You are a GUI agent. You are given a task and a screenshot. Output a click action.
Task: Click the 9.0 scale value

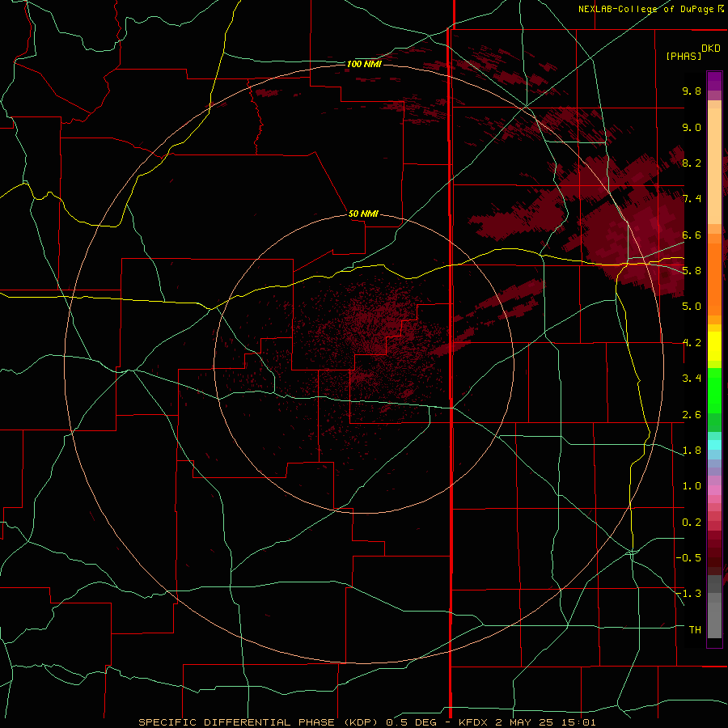pos(692,127)
